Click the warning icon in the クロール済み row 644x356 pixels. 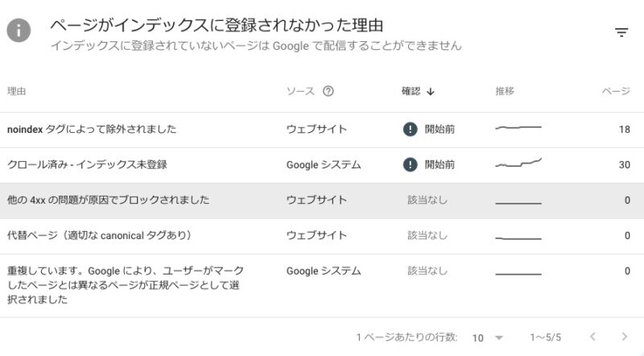coord(410,165)
